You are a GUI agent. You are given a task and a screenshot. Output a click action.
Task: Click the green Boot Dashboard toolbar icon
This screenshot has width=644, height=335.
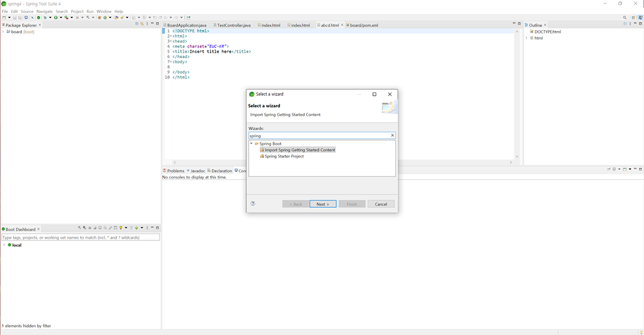39,18
